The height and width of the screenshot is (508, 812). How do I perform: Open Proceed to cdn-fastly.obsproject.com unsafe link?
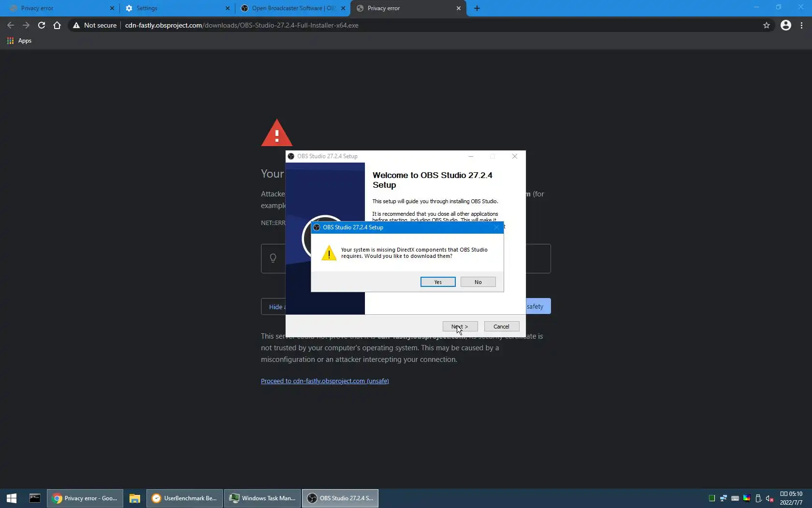[325, 381]
